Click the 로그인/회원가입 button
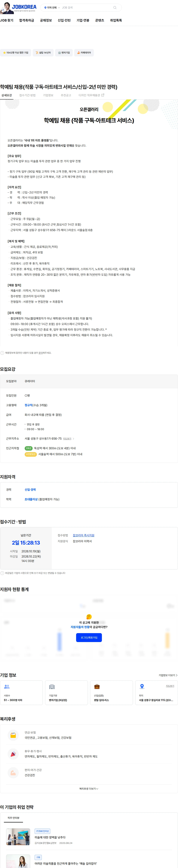The height and width of the screenshot is (868, 178). pyautogui.click(x=89, y=638)
